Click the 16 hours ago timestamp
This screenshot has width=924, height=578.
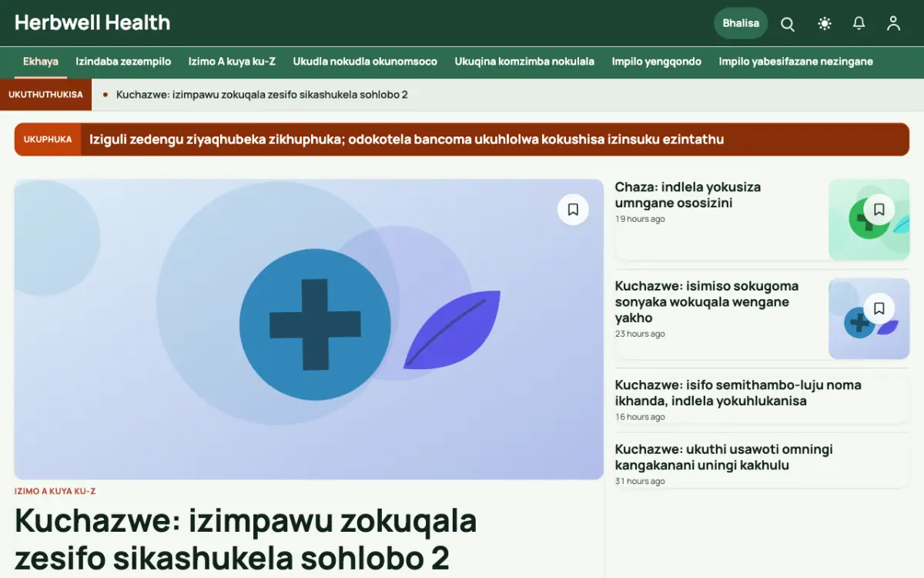(640, 418)
